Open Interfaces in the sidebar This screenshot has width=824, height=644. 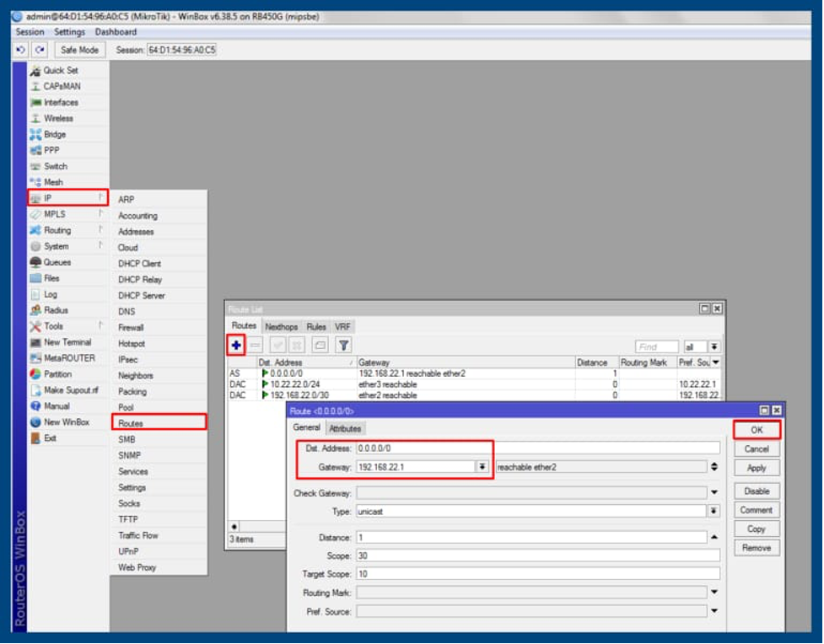pos(67,103)
